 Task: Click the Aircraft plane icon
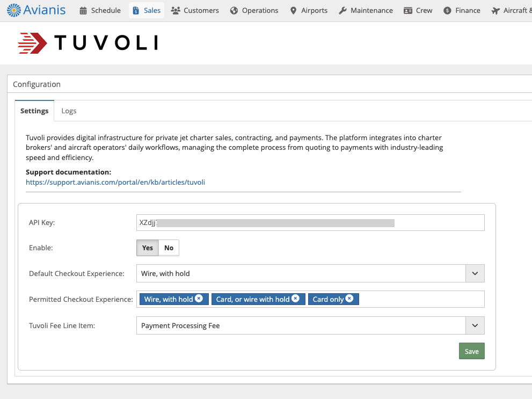coord(495,11)
